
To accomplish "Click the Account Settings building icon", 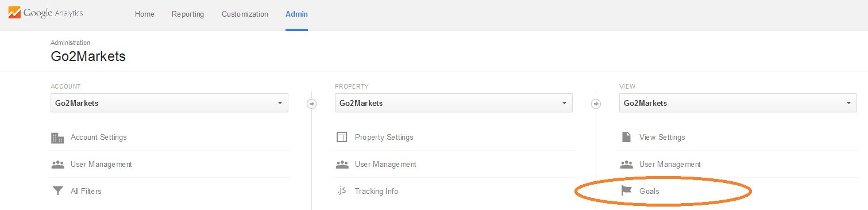I will [57, 138].
